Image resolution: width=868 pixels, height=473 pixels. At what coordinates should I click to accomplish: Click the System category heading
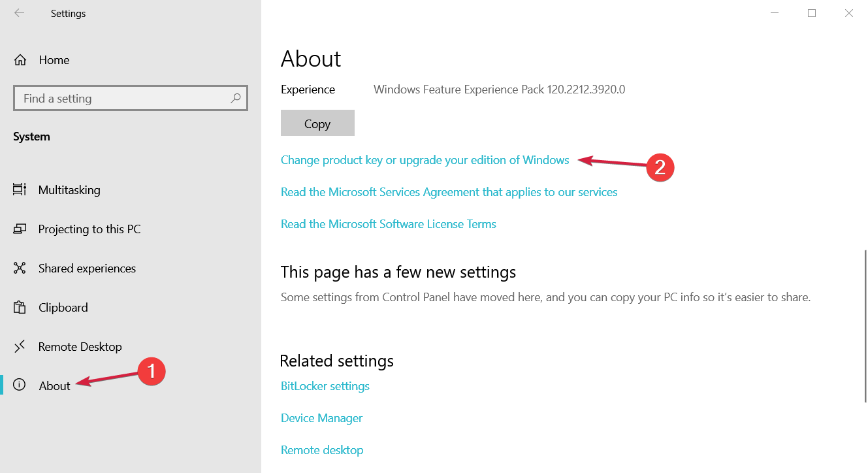(31, 137)
